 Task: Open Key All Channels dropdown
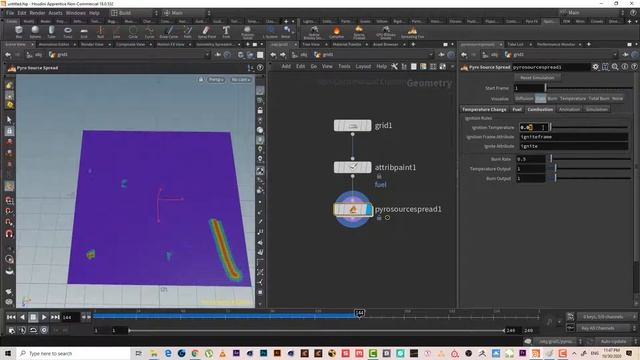click(x=606, y=328)
